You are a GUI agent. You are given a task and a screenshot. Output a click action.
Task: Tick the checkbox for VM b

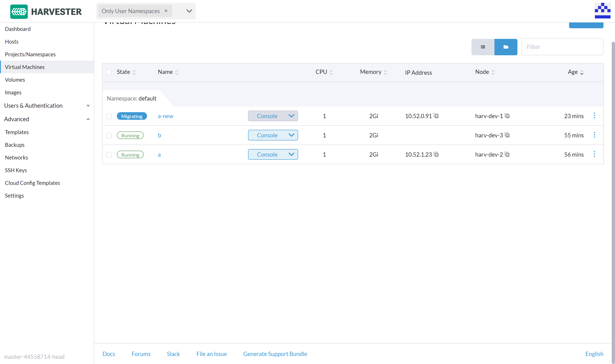(x=109, y=135)
